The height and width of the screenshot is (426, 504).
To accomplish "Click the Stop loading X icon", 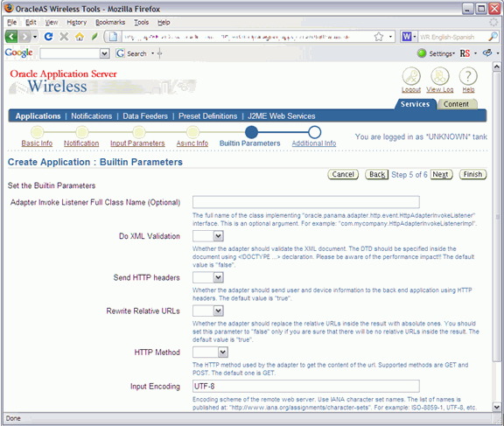I will [64, 37].
